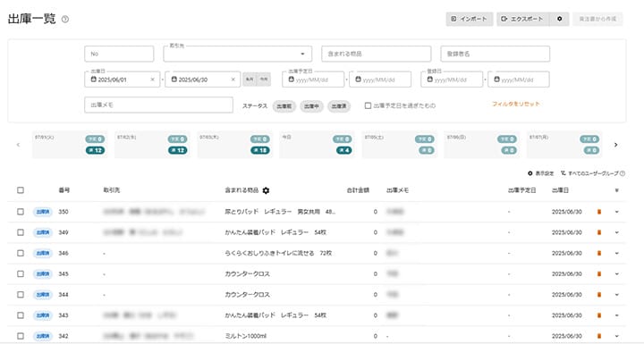
Task: Open export settings gear beside エクスポート
Action: (x=559, y=19)
